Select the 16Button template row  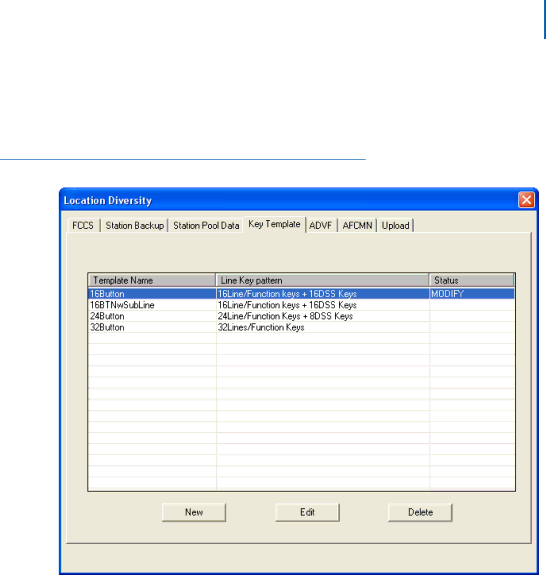click(x=301, y=294)
